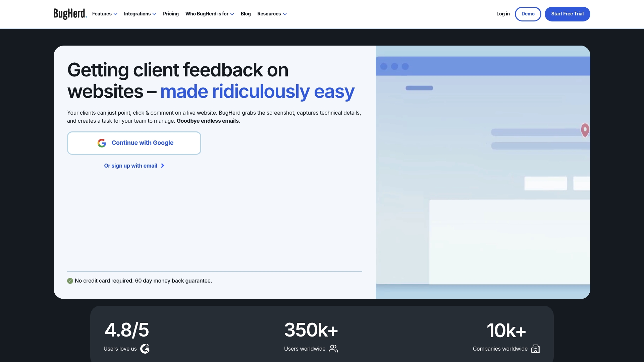Start the free trial
This screenshot has width=644, height=362.
click(567, 14)
